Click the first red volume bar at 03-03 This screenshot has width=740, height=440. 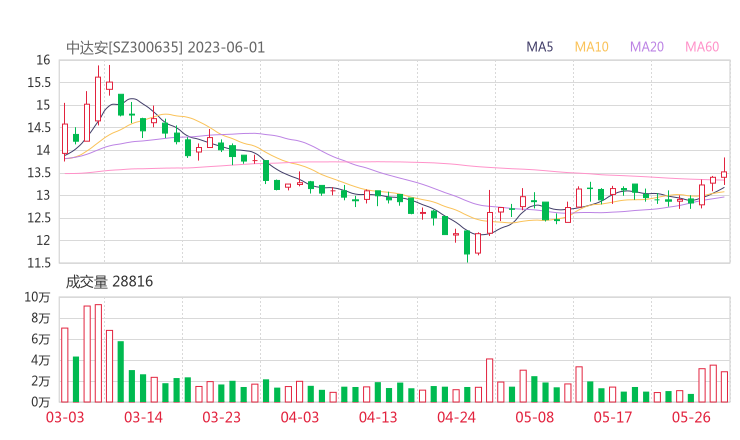[x=65, y=365]
